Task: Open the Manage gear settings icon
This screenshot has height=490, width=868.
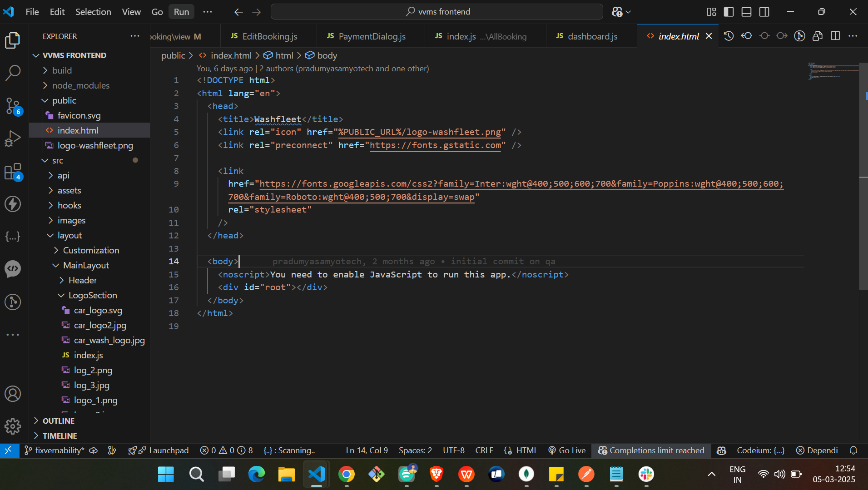Action: (x=13, y=426)
